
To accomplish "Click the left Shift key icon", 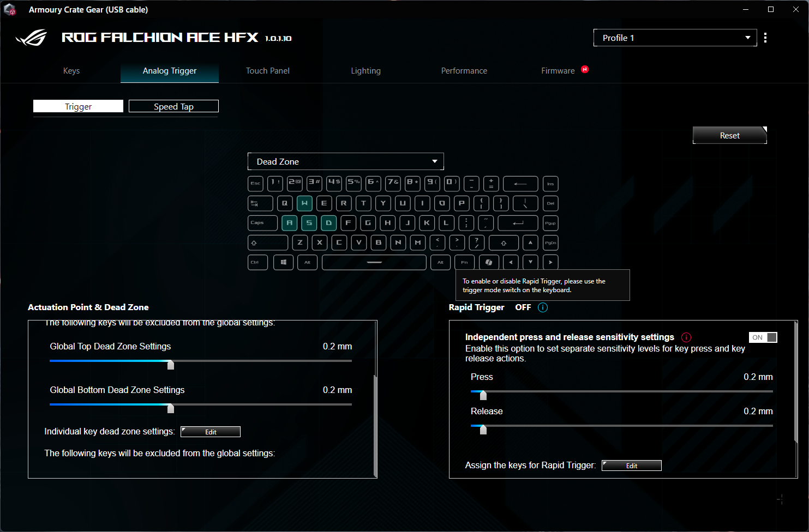I will [x=268, y=243].
